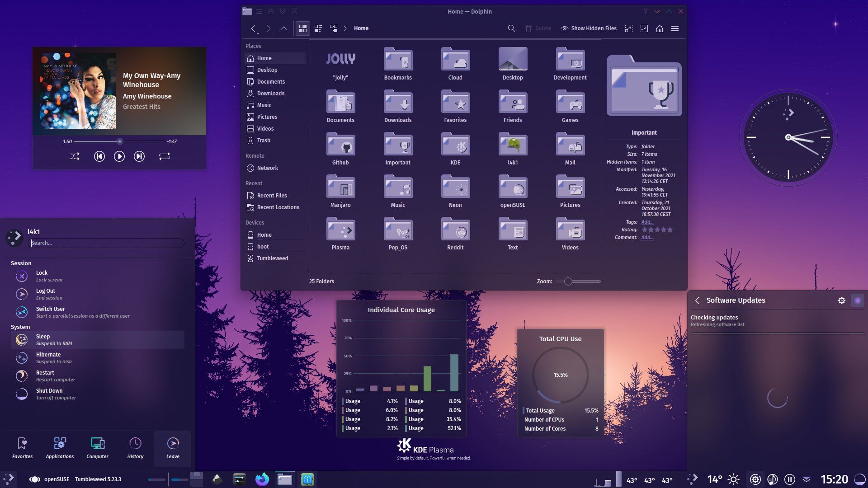Click Add link next to Comment
The image size is (868, 488).
coord(647,237)
